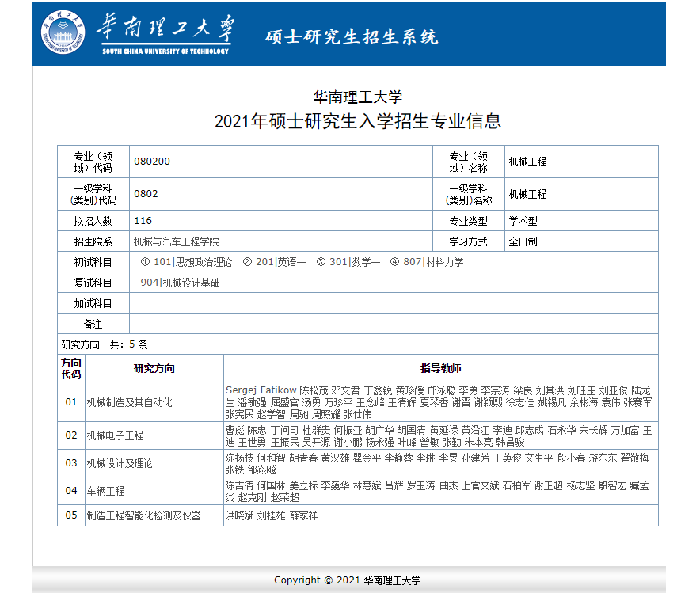Click the 全日制 study mode value
Image resolution: width=700 pixels, height=593 pixels.
(523, 241)
